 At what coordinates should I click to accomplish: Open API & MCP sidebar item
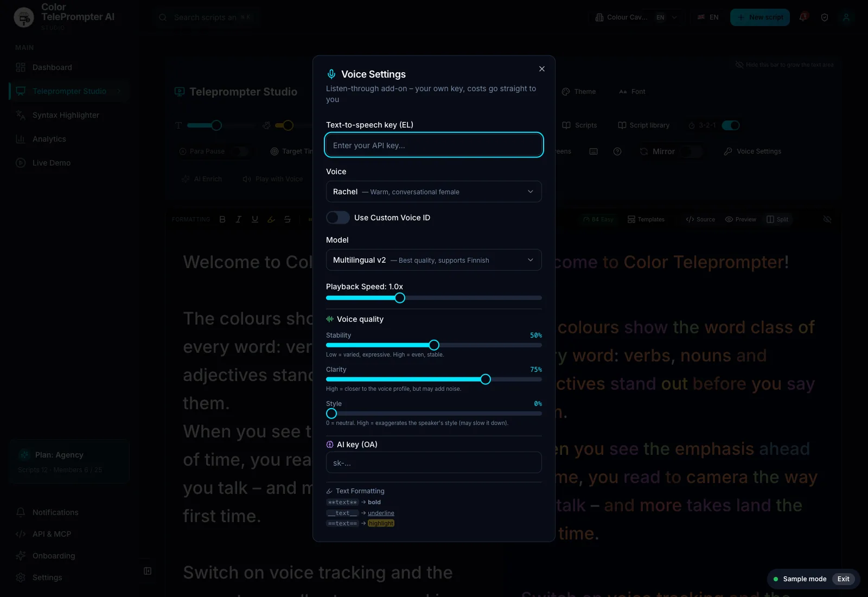[x=69, y=534]
